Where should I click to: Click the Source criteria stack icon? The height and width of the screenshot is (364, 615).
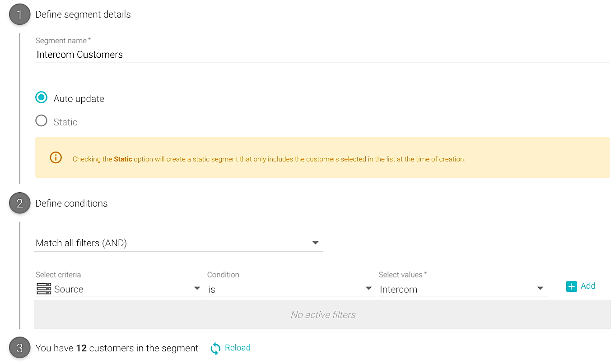click(44, 289)
